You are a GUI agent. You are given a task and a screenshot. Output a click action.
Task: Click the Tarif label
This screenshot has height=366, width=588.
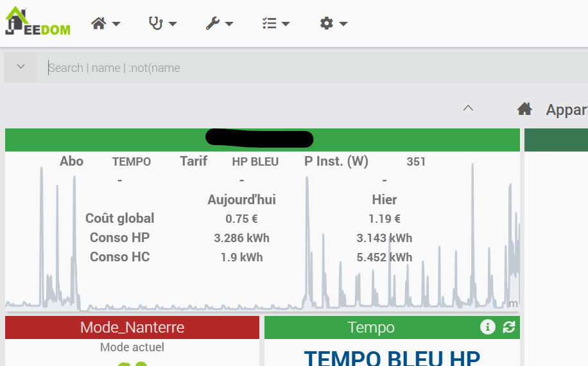coord(193,161)
